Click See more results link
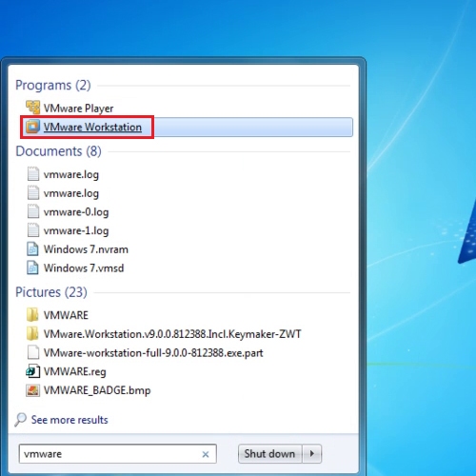Image resolution: width=476 pixels, height=476 pixels. (x=69, y=420)
